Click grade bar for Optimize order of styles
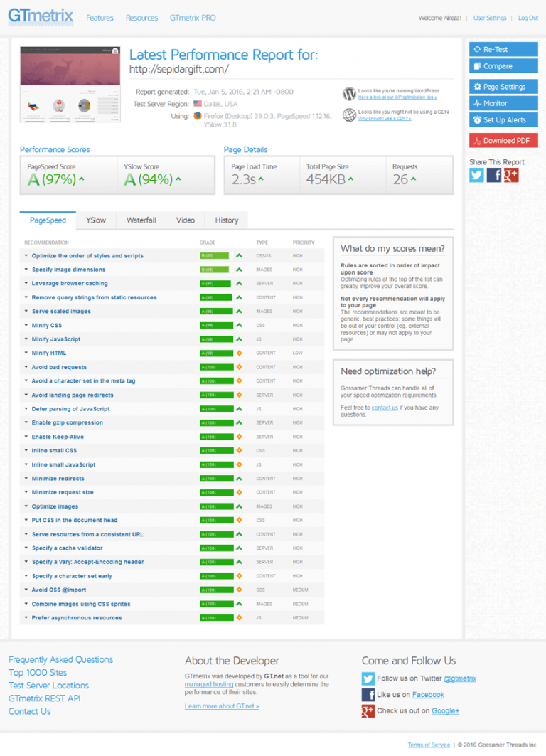Screen dimensions: 546x756 216,256
